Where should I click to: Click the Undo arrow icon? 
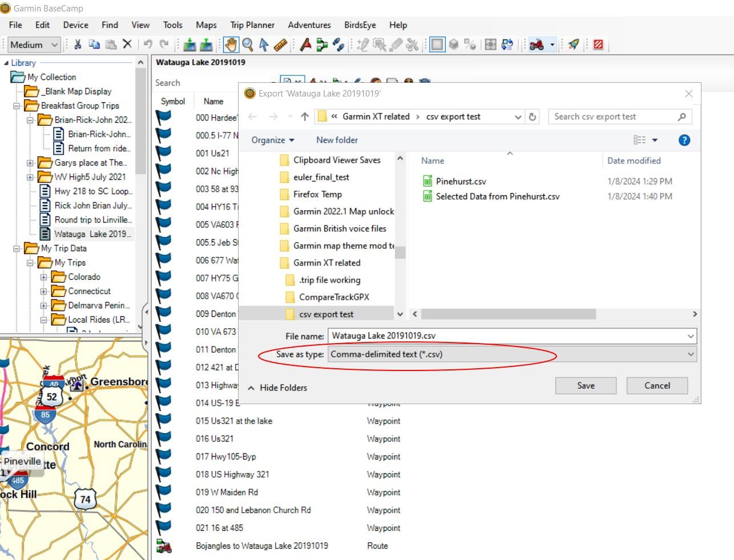coord(148,45)
